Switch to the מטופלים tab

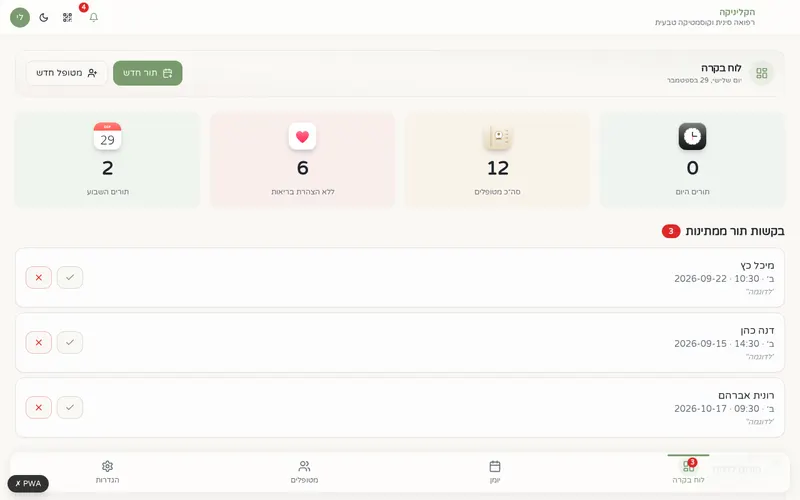305,472
